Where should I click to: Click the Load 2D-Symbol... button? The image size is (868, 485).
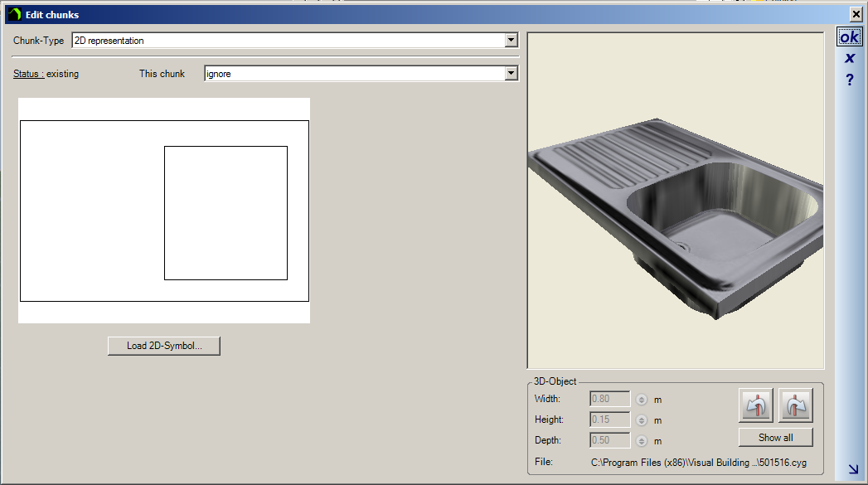click(164, 346)
